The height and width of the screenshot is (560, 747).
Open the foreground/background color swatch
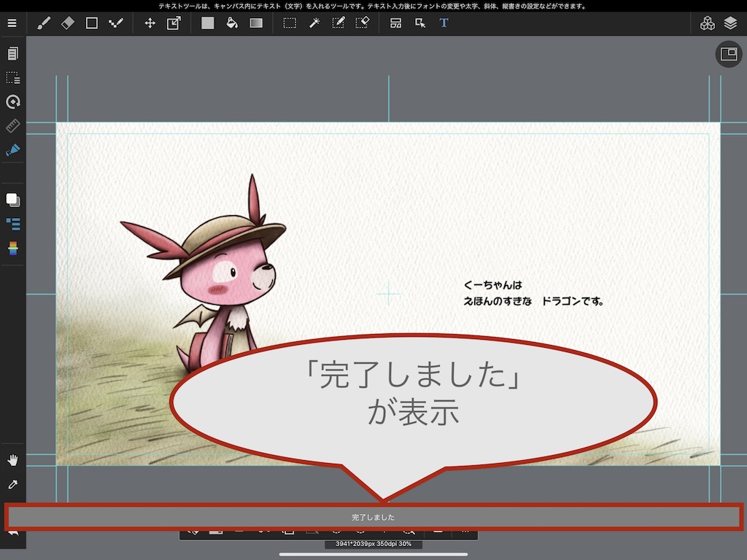coord(12,200)
